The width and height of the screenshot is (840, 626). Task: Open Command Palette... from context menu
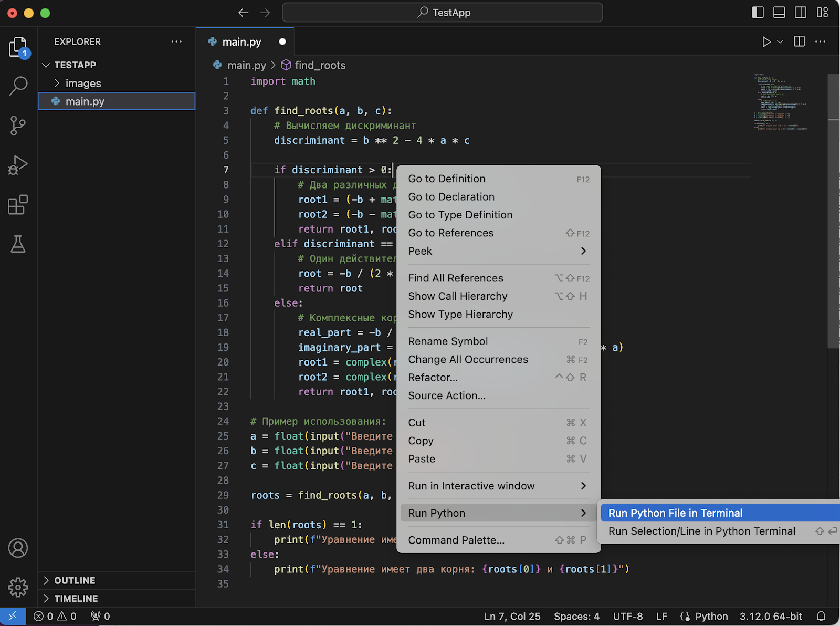[x=498, y=540]
